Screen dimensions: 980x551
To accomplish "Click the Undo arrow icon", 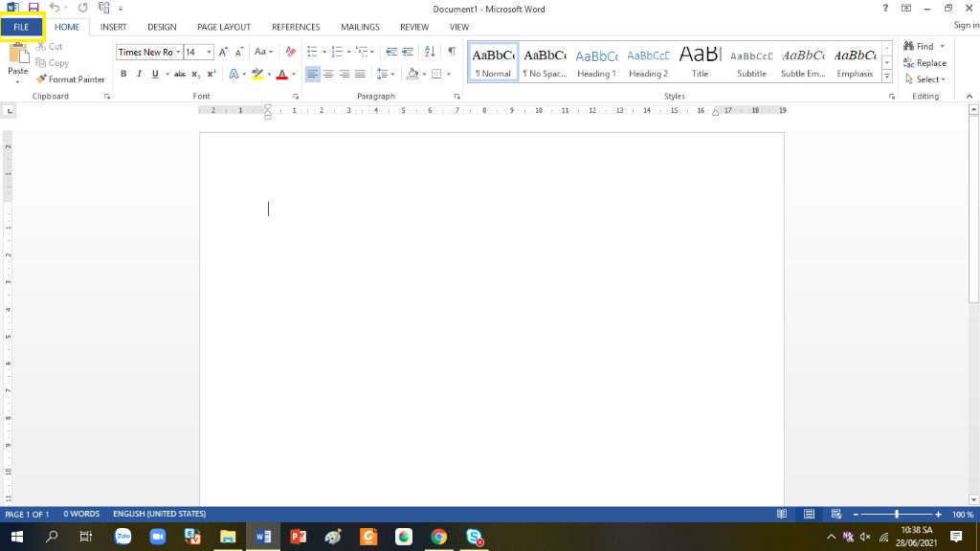I will pyautogui.click(x=55, y=8).
